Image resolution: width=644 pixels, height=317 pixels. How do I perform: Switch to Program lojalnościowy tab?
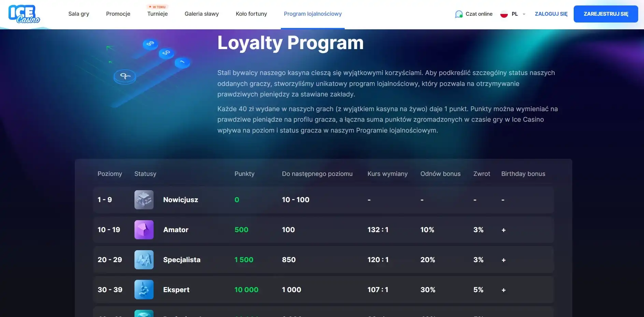(313, 14)
